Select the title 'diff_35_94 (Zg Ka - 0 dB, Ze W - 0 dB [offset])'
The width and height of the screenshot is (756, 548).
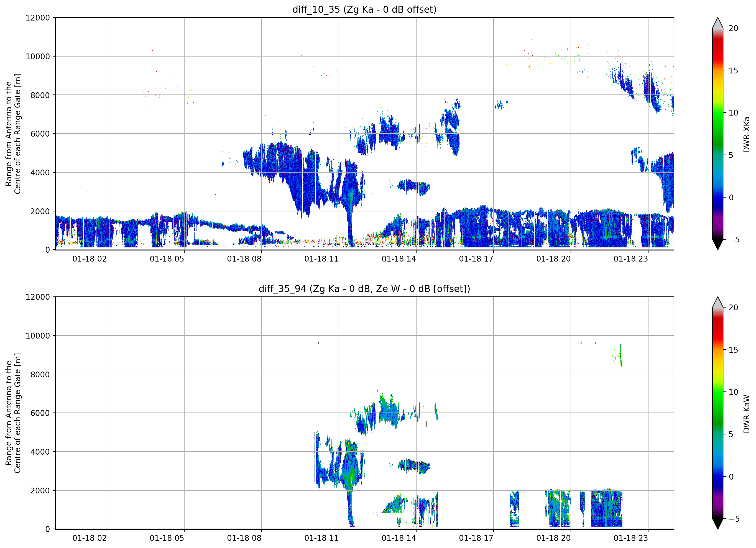click(x=364, y=289)
